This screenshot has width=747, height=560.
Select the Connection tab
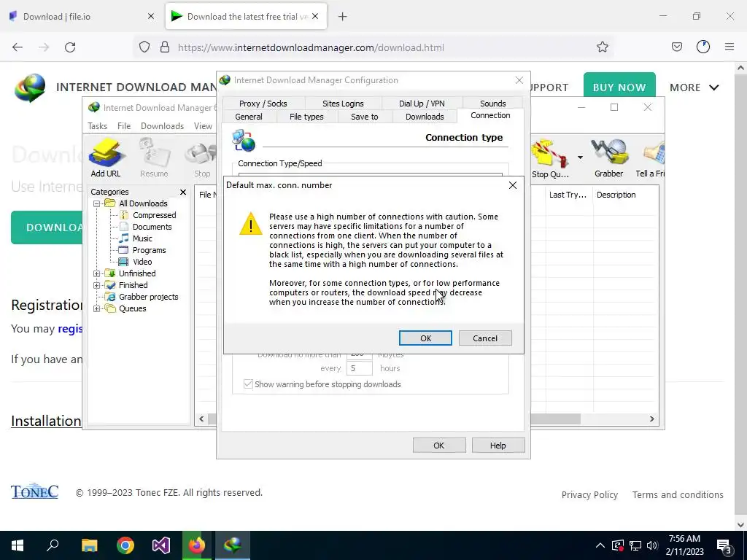coord(490,115)
